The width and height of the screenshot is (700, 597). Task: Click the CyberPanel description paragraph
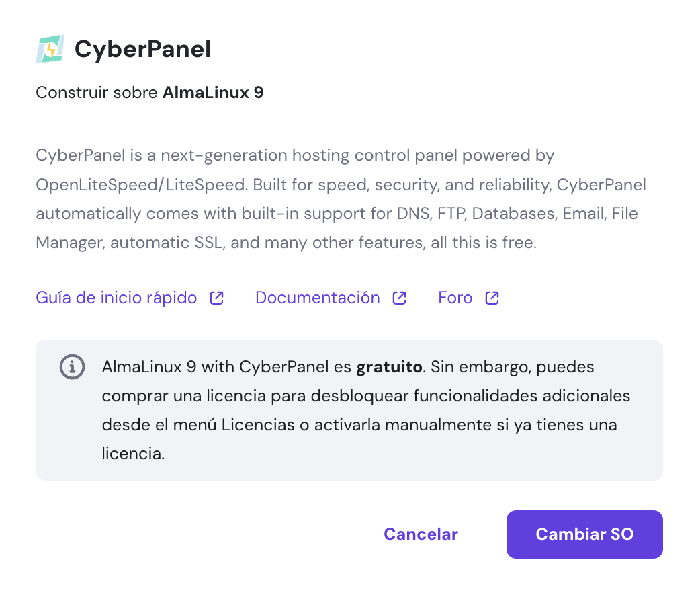click(336, 198)
